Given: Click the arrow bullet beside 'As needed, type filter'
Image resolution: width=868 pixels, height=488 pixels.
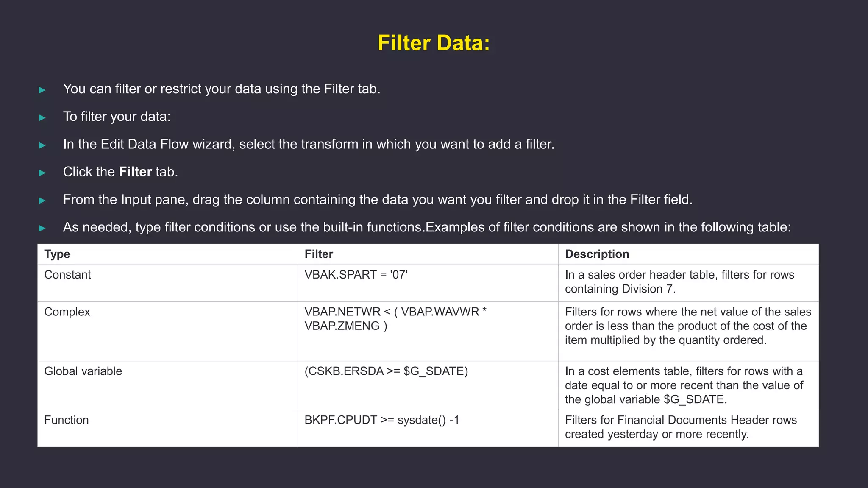Looking at the screenshot, I should 42,228.
